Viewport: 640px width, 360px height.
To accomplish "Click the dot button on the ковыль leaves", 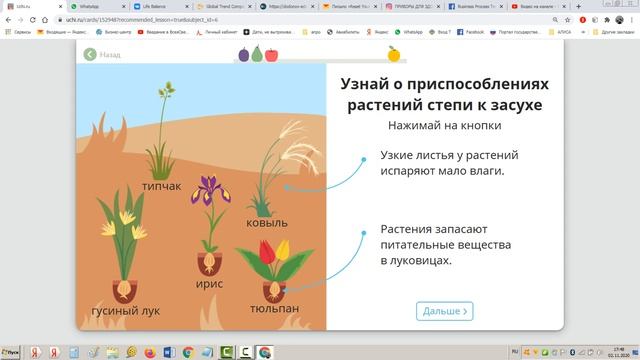I will 287,187.
